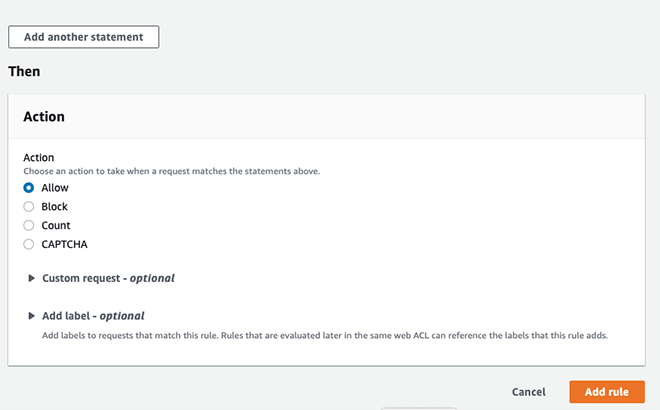Click the Block option label text
This screenshot has height=410, width=660.
55,207
